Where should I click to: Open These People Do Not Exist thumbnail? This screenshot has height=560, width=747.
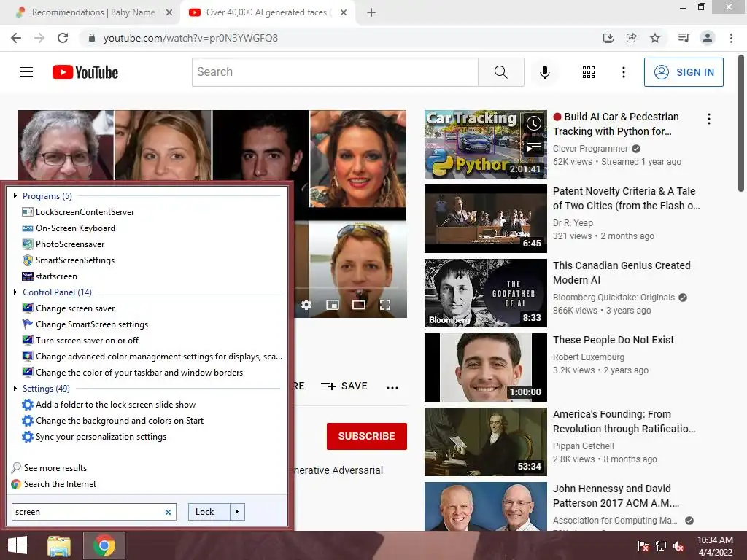pos(485,367)
